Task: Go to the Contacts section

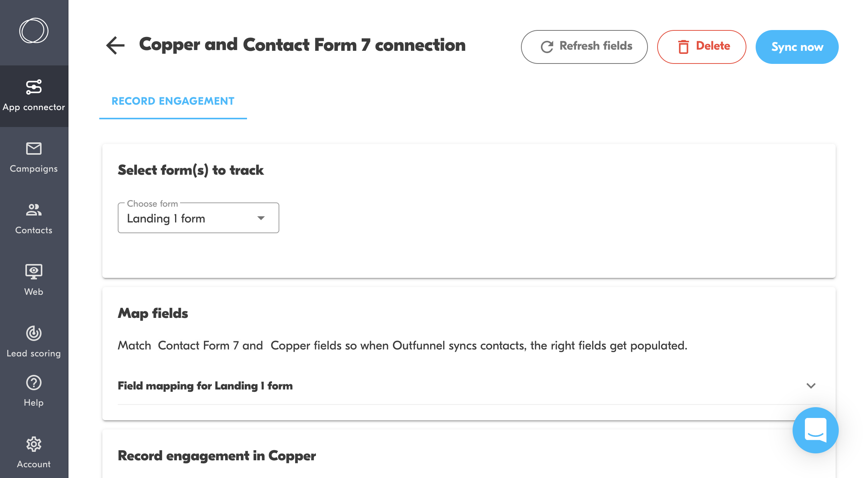Action: coord(34,219)
